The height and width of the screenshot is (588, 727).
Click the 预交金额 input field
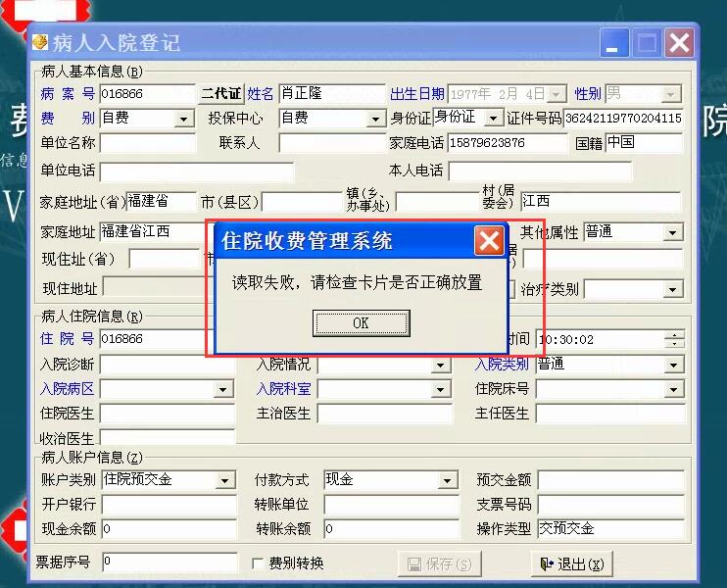(x=611, y=480)
